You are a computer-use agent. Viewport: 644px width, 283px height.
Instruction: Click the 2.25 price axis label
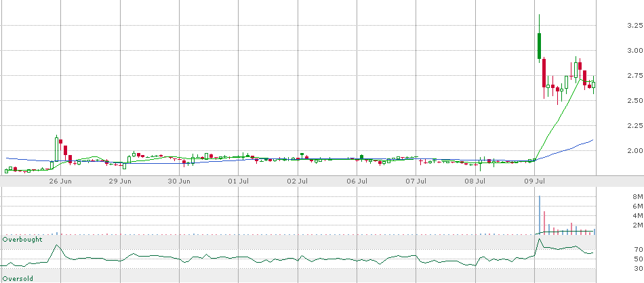pos(635,125)
